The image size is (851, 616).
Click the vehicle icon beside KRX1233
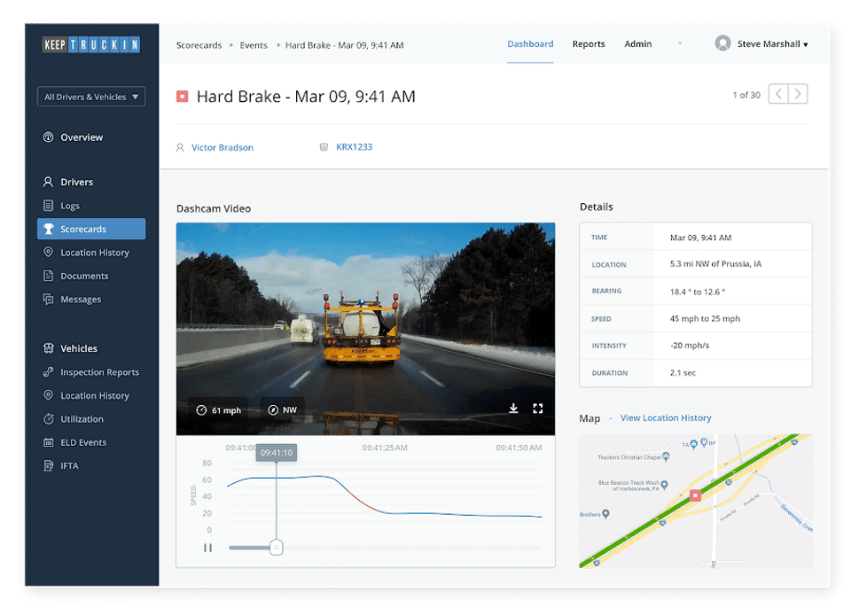pos(324,147)
